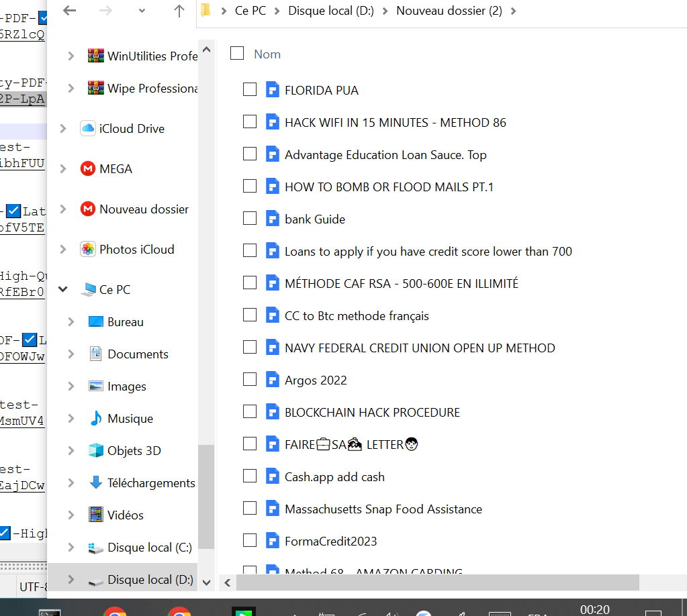
Task: Select file CC to Btc methode français
Action: click(x=357, y=316)
